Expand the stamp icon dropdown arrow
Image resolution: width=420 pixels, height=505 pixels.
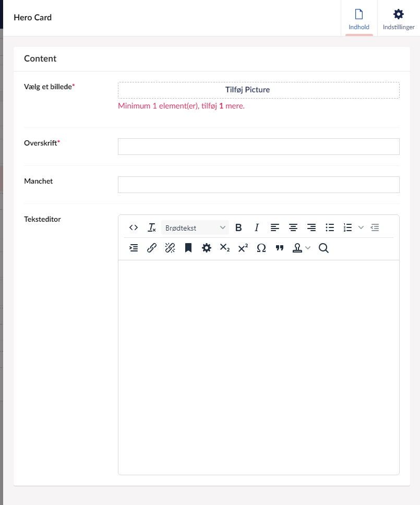308,248
